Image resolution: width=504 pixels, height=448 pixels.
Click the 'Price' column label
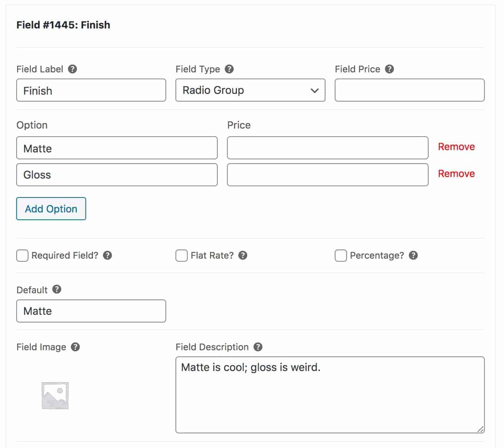239,125
